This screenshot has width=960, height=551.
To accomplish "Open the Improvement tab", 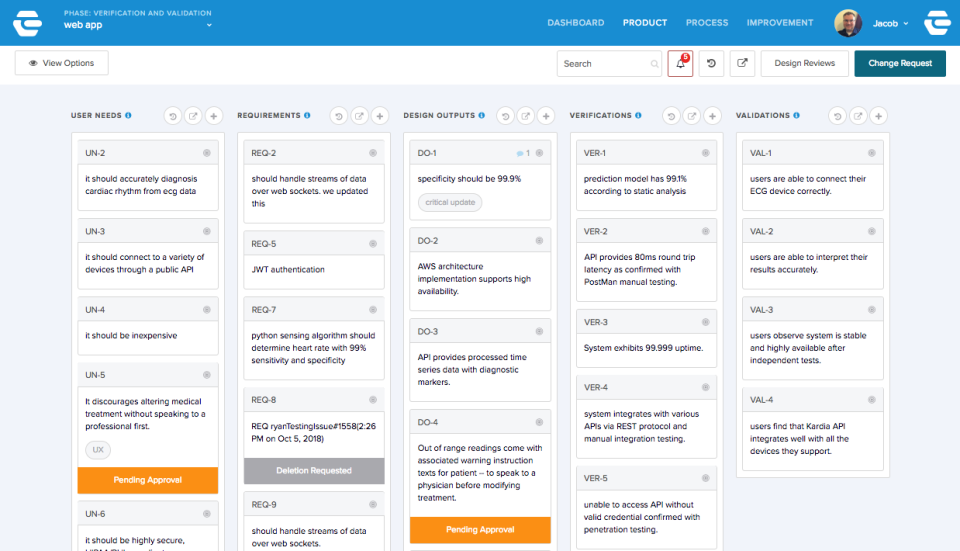I will (x=780, y=23).
